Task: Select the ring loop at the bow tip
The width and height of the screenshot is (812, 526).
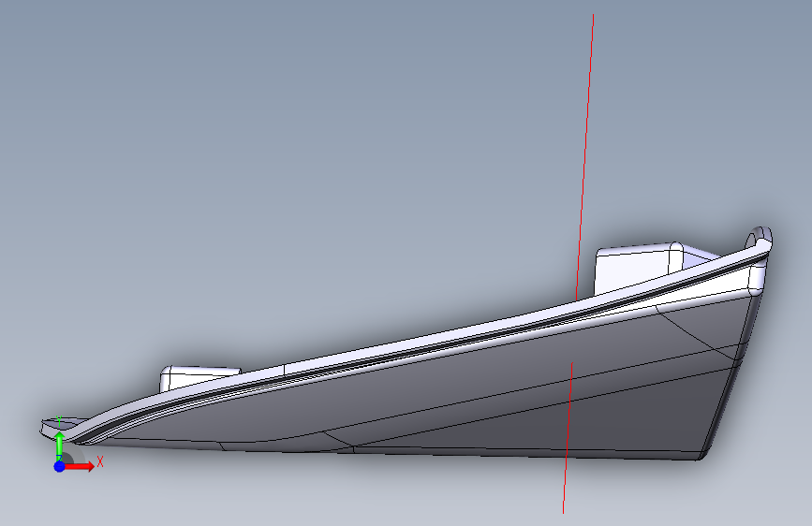Action: [x=759, y=240]
